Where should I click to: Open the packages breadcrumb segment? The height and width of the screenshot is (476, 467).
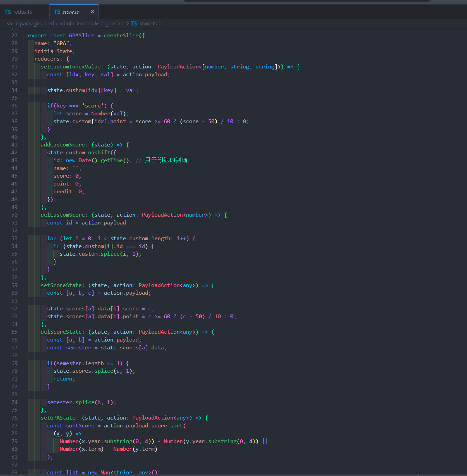pos(31,24)
